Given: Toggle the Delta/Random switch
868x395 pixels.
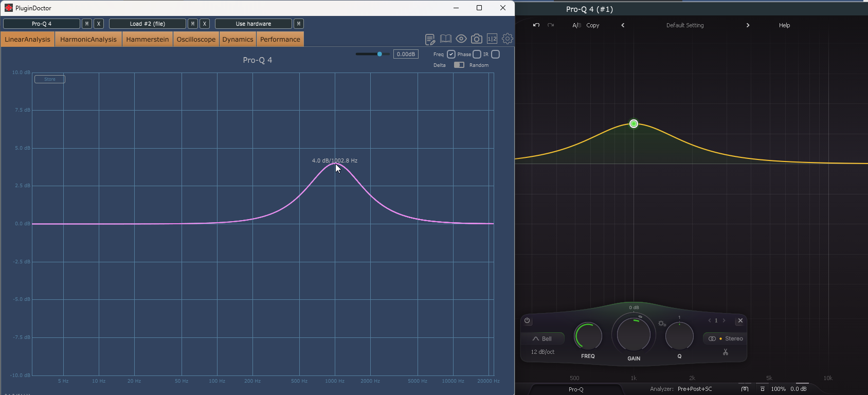Looking at the screenshot, I should 459,65.
